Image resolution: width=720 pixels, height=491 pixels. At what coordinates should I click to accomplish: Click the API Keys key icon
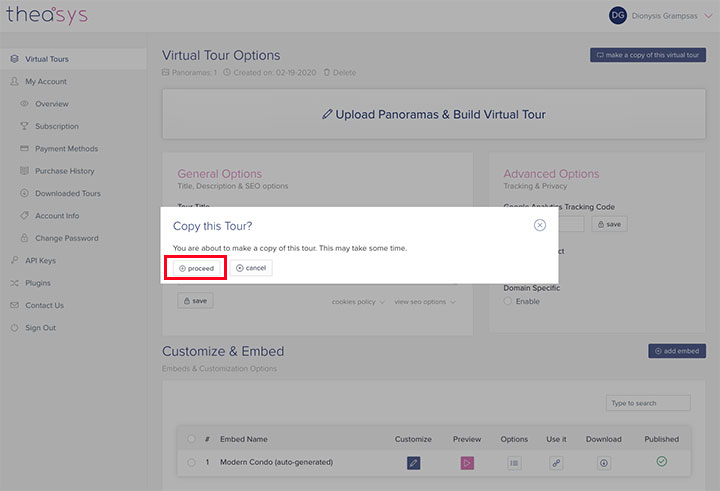pyautogui.click(x=14, y=260)
